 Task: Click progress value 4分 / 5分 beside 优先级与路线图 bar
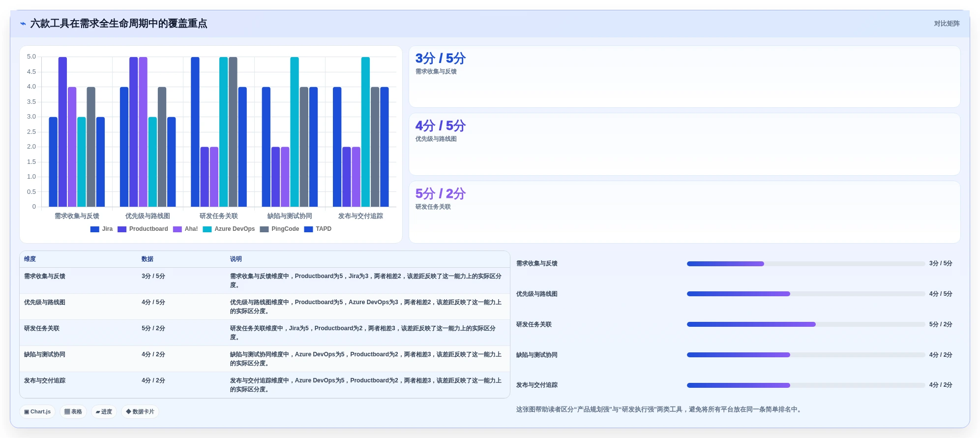941,294
